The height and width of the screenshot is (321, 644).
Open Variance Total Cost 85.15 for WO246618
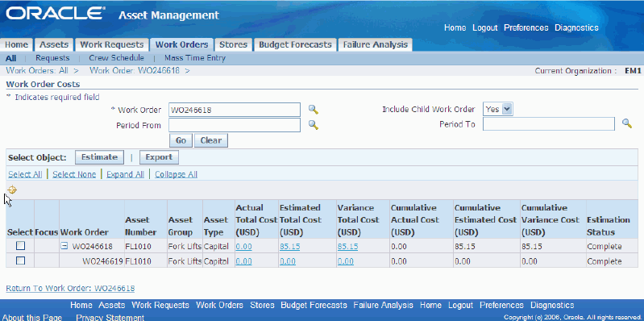click(347, 247)
